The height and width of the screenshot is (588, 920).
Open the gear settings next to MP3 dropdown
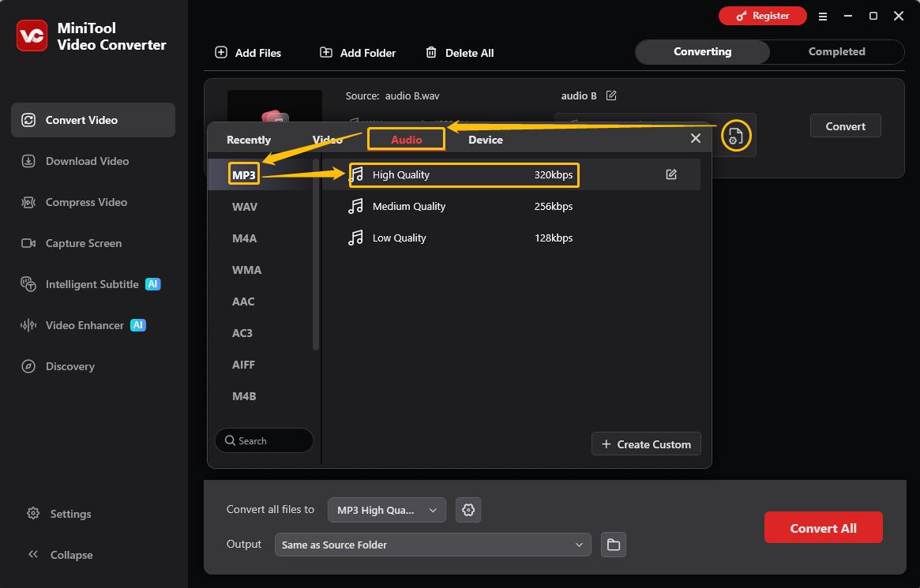[x=468, y=510]
